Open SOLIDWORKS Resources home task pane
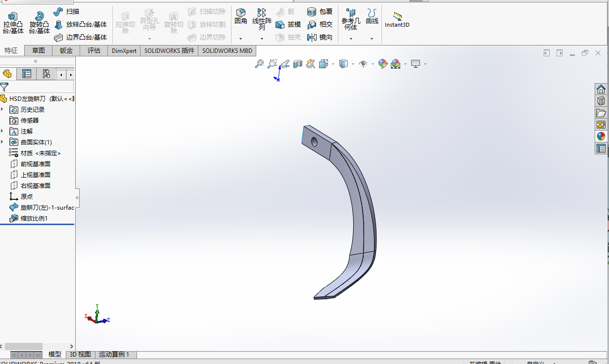 point(601,89)
